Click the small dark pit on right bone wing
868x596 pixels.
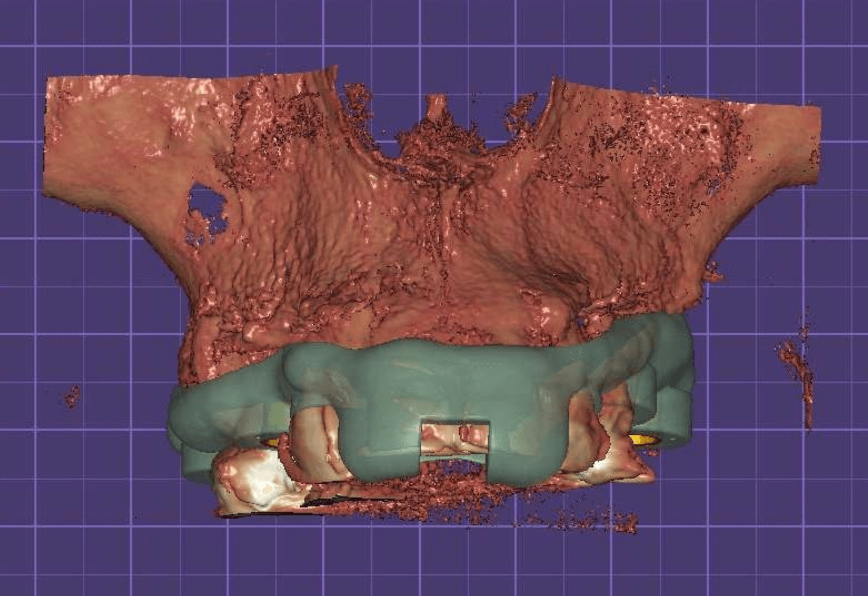click(704, 128)
